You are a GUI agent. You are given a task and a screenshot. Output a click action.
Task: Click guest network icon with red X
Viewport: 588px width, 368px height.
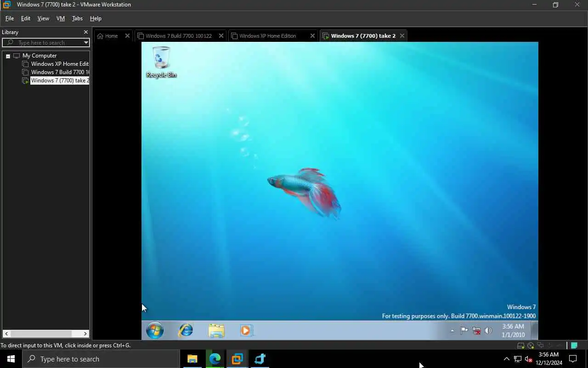pyautogui.click(x=476, y=330)
